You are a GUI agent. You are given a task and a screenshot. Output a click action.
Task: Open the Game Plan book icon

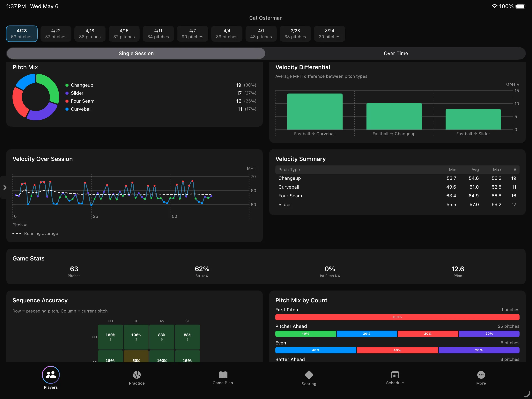click(223, 375)
